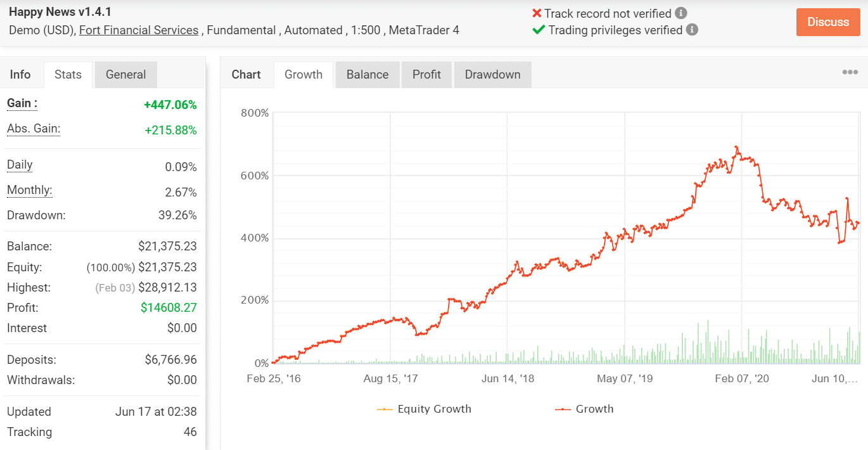Viewport: 868px width, 450px height.
Task: Switch to the Balance chart tab
Action: coord(367,74)
